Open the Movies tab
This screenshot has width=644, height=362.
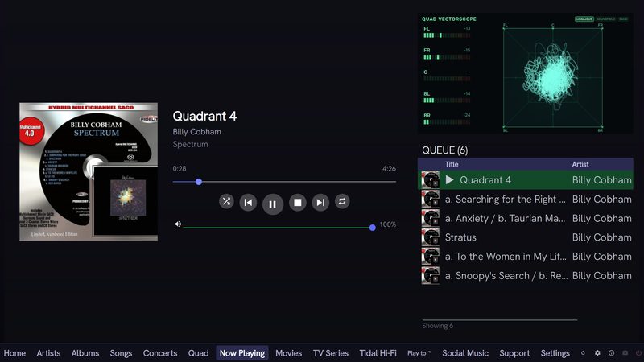pyautogui.click(x=289, y=353)
